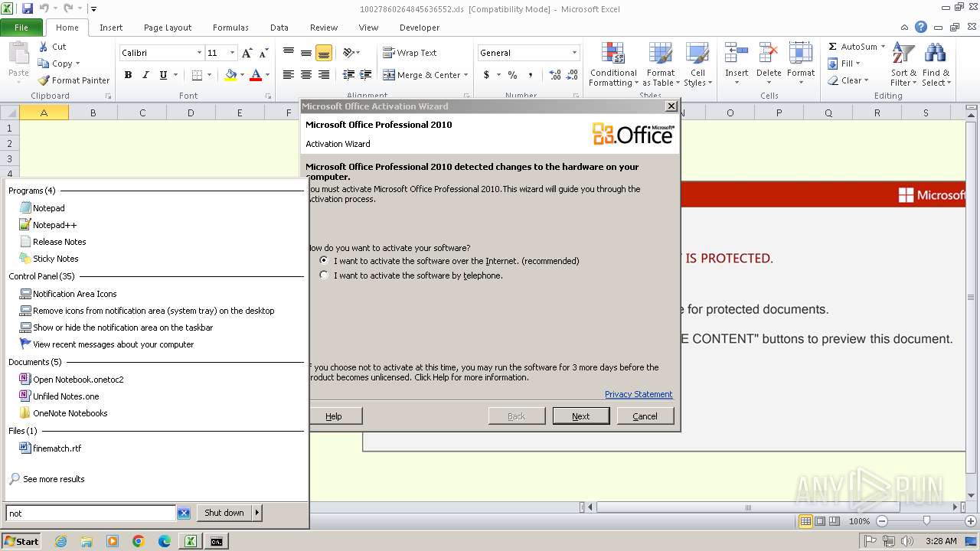Screen dimensions: 980x551
Task: Clear search text with X button
Action: point(184,514)
